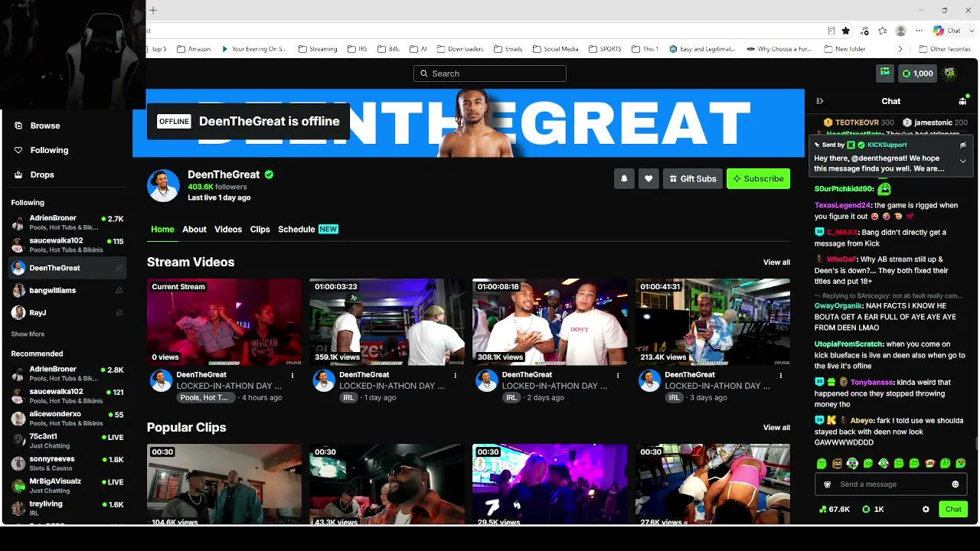Screen dimensions: 980x551
Task: Click the chat identity badge icon
Action: coord(827,484)
